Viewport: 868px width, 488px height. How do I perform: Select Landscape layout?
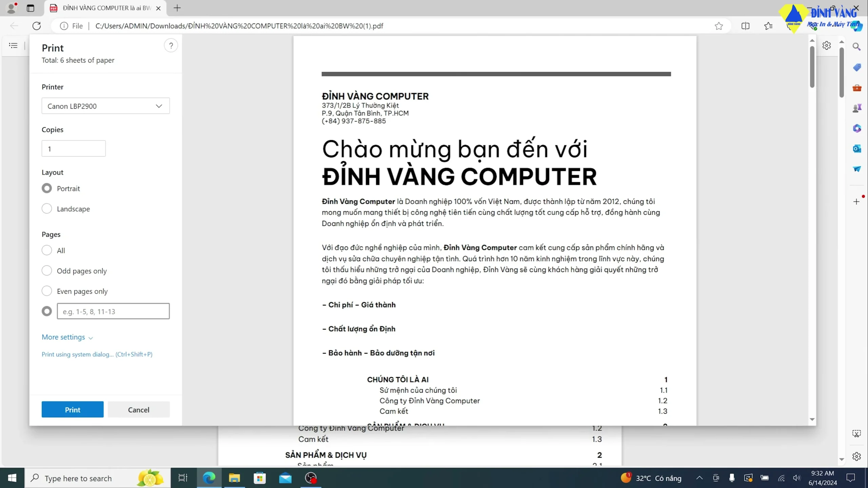point(47,209)
